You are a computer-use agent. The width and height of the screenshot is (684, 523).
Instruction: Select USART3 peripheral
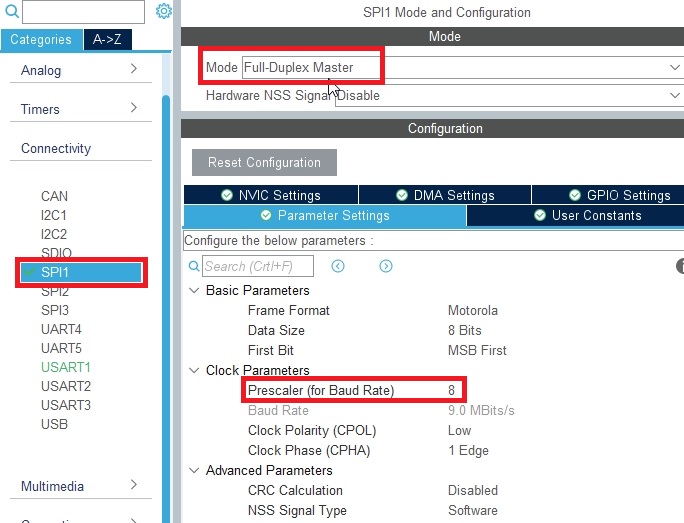(66, 405)
